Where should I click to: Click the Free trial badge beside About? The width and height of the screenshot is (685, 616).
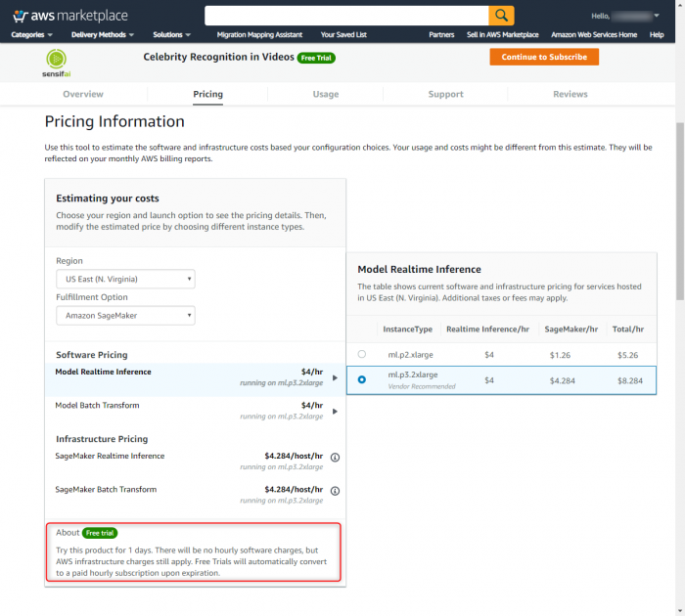(x=100, y=533)
